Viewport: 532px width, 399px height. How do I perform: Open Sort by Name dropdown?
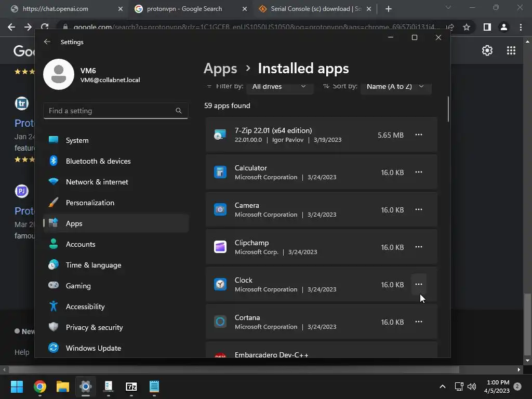395,87
